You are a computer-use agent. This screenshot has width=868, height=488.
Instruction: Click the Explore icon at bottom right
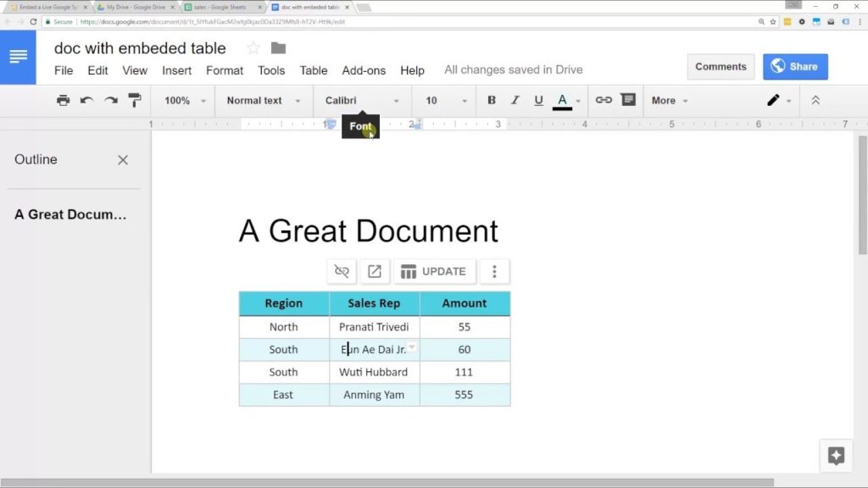click(836, 455)
